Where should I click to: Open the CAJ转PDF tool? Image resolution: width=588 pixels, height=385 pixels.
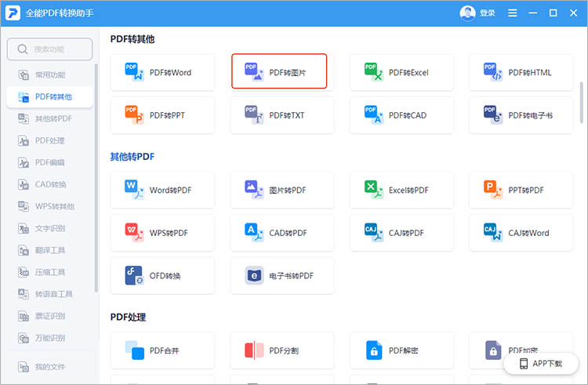click(x=401, y=233)
